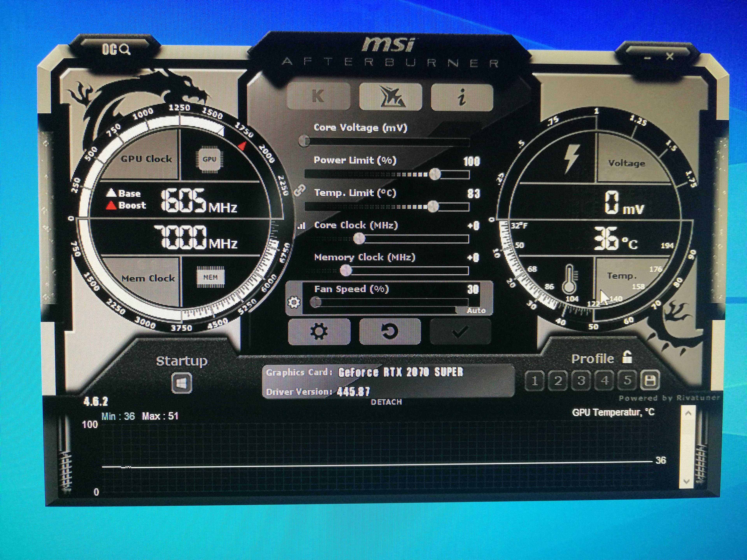
Task: Toggle apply at Windows startup
Action: click(x=182, y=383)
